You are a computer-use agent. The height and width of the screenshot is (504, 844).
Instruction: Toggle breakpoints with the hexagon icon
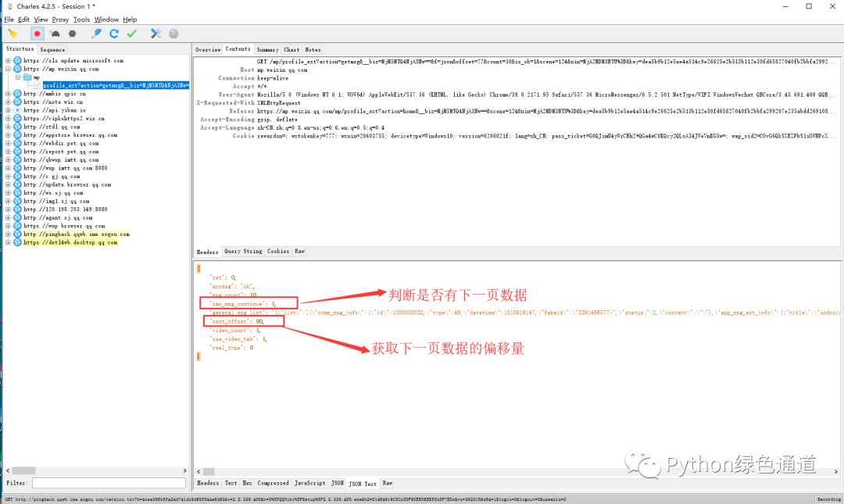(x=72, y=34)
